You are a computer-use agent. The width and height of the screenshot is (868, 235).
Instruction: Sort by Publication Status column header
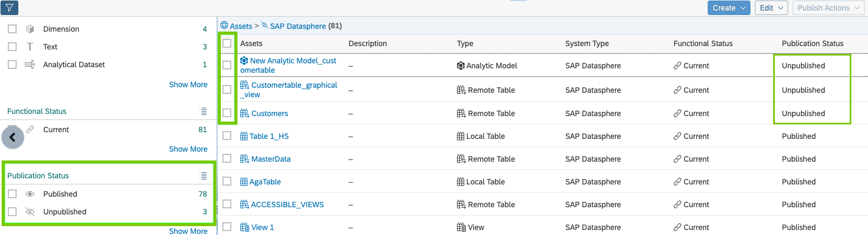pos(812,43)
